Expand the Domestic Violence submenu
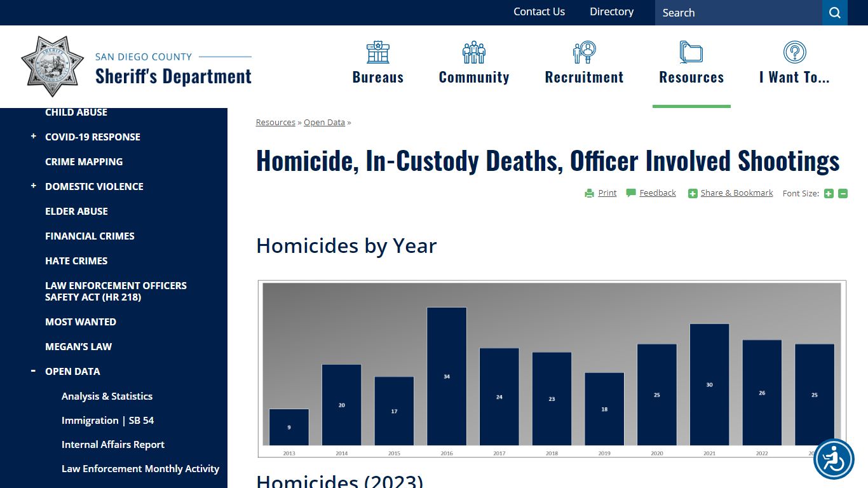 (33, 186)
